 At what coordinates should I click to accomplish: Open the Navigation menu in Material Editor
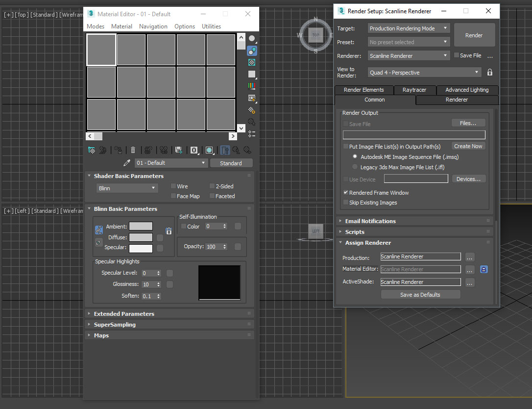pos(153,26)
